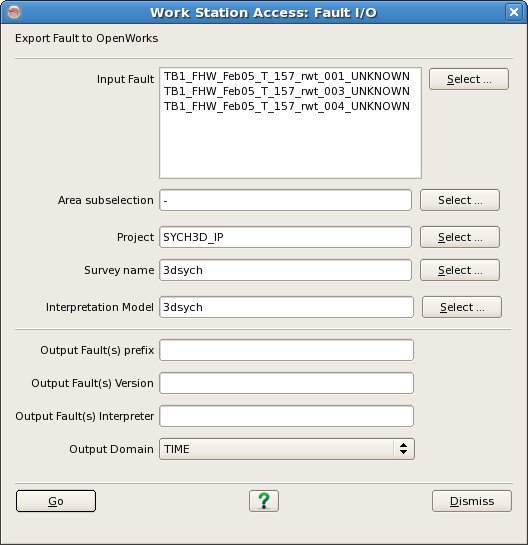The image size is (528, 545).
Task: Open help via green question mark icon
Action: [x=263, y=501]
